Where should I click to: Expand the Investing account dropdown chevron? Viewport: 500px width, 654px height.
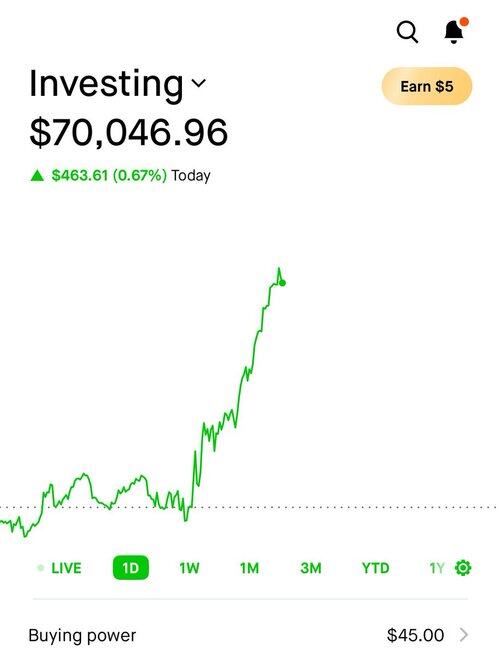point(198,83)
